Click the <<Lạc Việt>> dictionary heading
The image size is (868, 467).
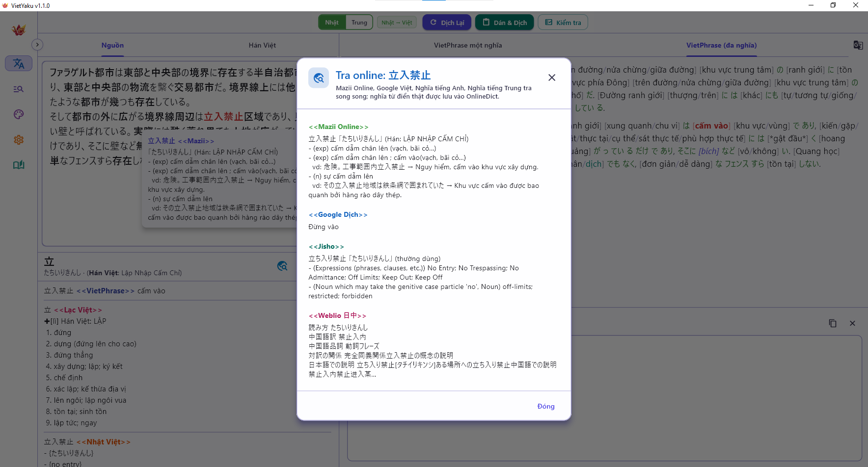click(78, 310)
